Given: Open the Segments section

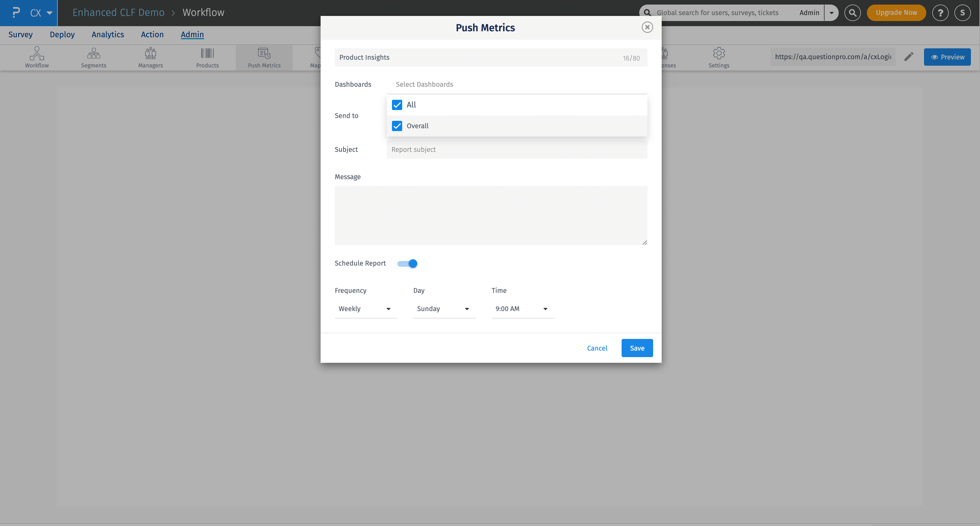Looking at the screenshot, I should pyautogui.click(x=94, y=57).
